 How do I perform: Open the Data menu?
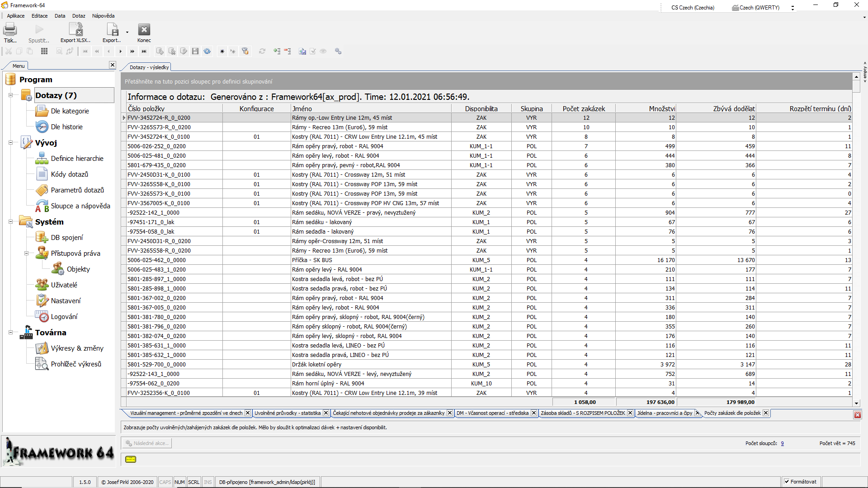(x=60, y=16)
